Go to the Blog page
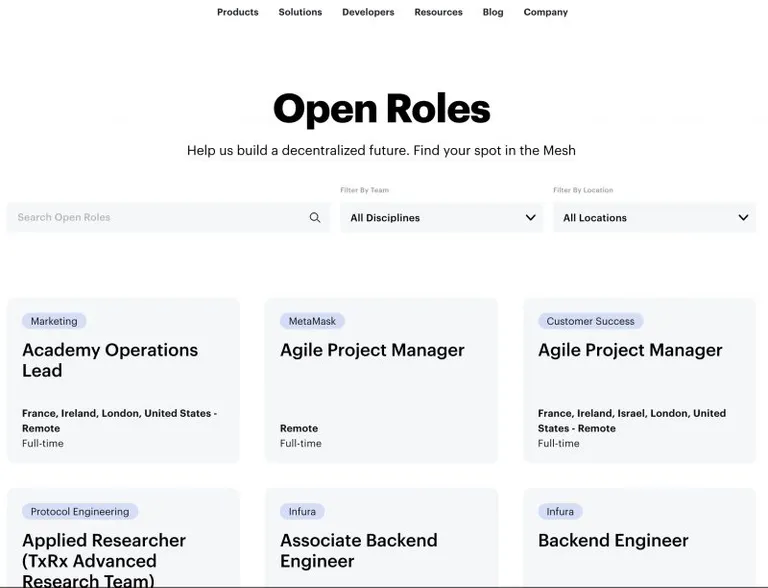Image resolution: width=768 pixels, height=588 pixels. tap(493, 12)
